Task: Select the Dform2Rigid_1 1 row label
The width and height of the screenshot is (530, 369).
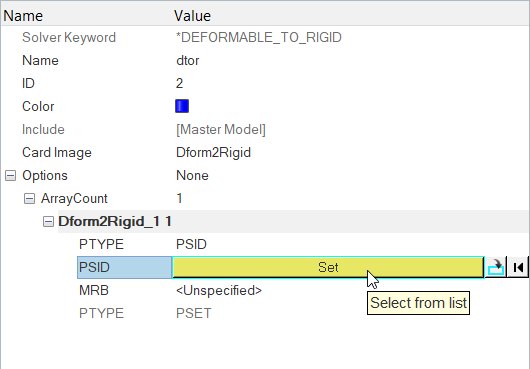Action: point(115,221)
